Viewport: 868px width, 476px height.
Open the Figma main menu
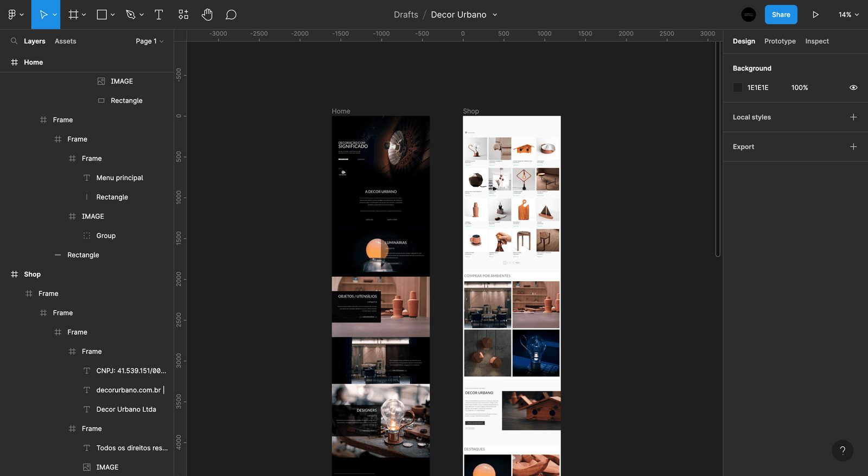click(15, 15)
